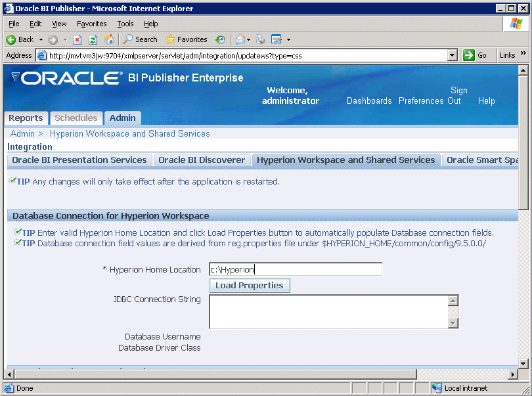
Task: Open the Search toolbar button
Action: click(x=140, y=39)
